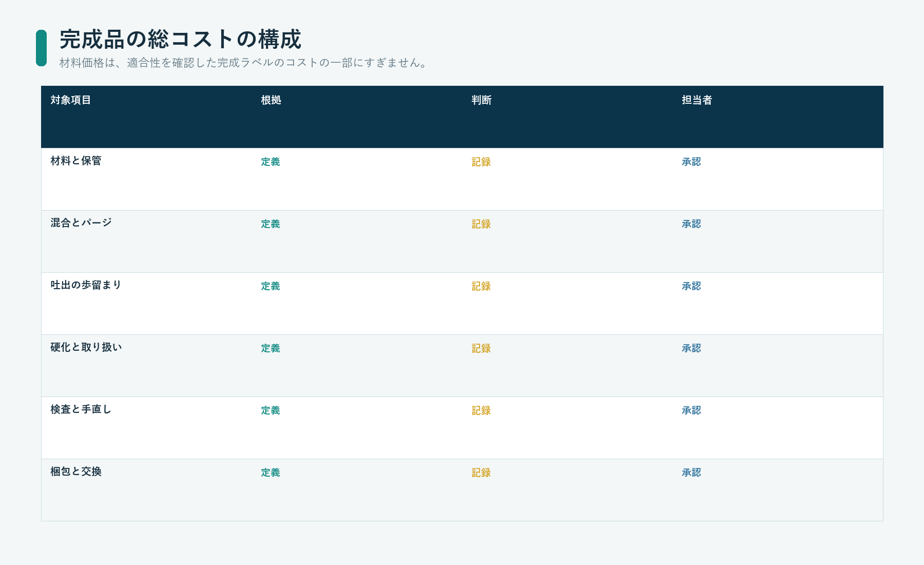
Task: Click 承認 in the 材料と保管 row
Action: [691, 162]
